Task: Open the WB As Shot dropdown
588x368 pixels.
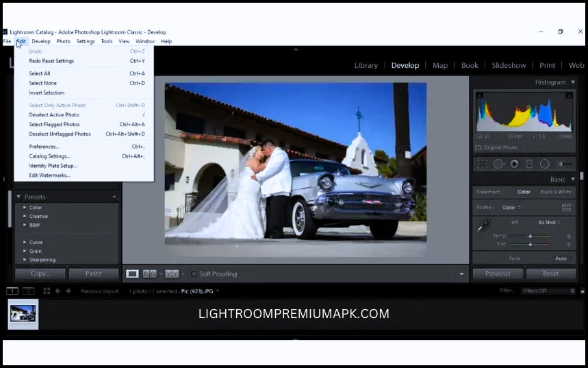Action: (x=550, y=223)
